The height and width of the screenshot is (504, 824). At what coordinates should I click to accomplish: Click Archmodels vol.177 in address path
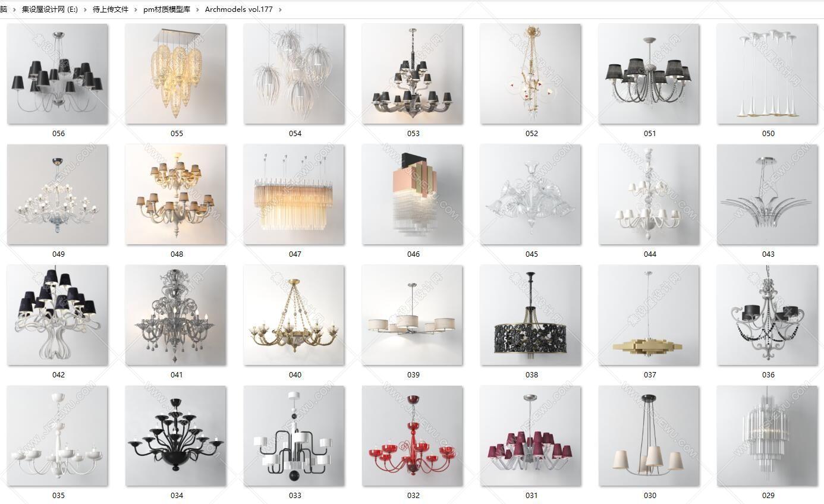238,10
